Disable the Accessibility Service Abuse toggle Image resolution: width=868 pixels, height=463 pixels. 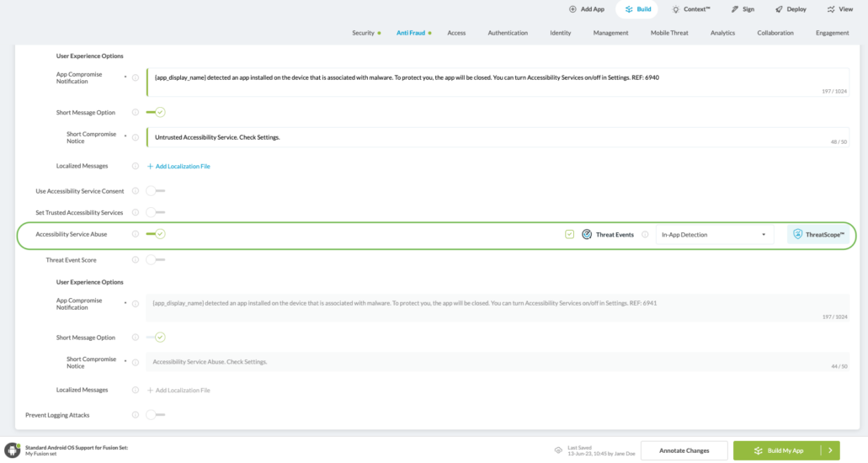coord(156,234)
